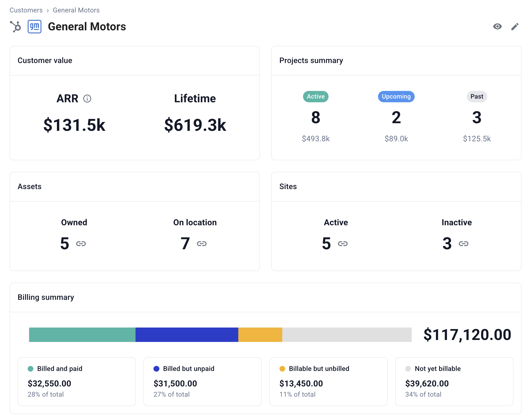Click the 34% of total text

point(423,394)
